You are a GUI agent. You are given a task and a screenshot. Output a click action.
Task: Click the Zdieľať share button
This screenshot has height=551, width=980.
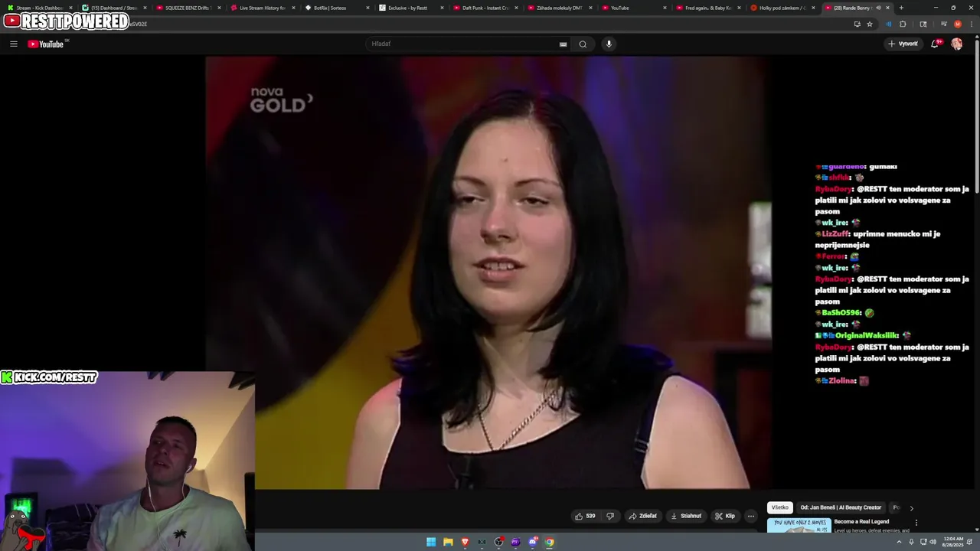click(642, 516)
